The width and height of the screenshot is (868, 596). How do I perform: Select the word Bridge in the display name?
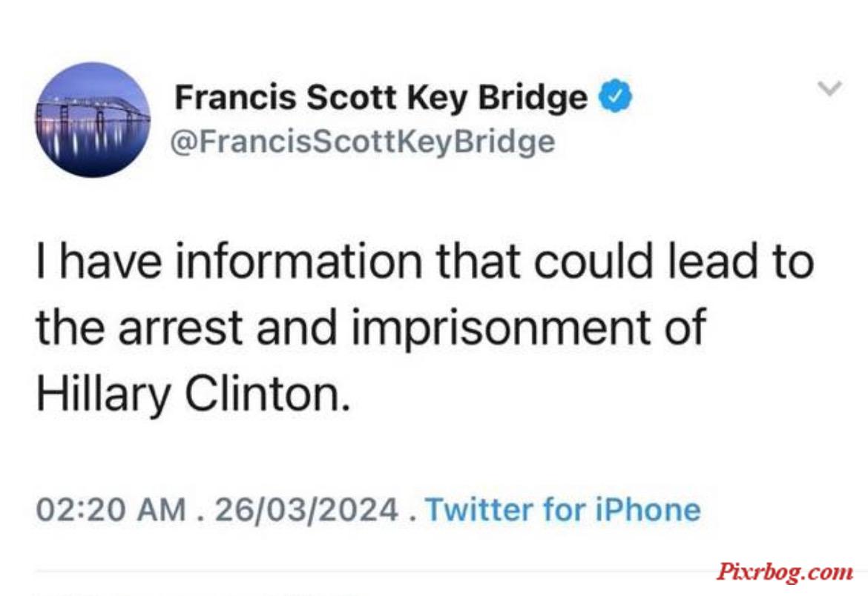(x=533, y=99)
